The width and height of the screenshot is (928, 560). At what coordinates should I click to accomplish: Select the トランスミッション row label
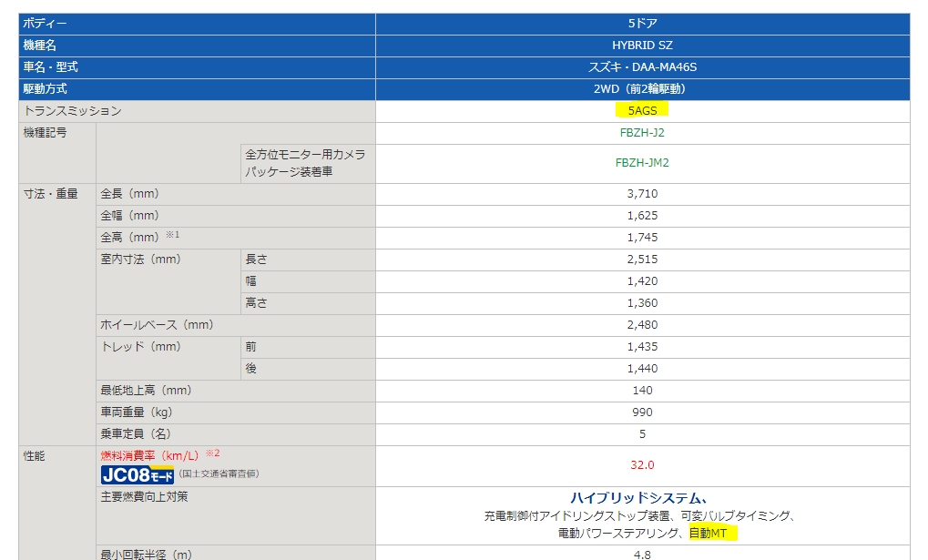coord(72,111)
